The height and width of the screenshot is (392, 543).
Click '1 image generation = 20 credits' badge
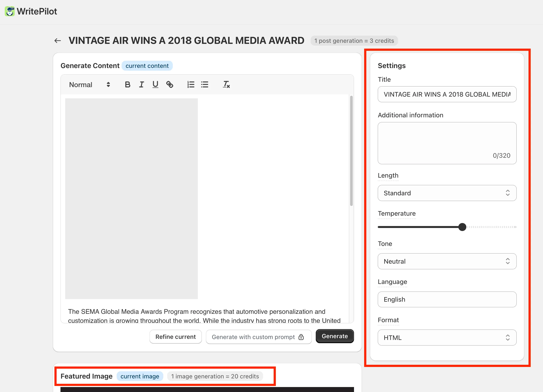point(215,376)
